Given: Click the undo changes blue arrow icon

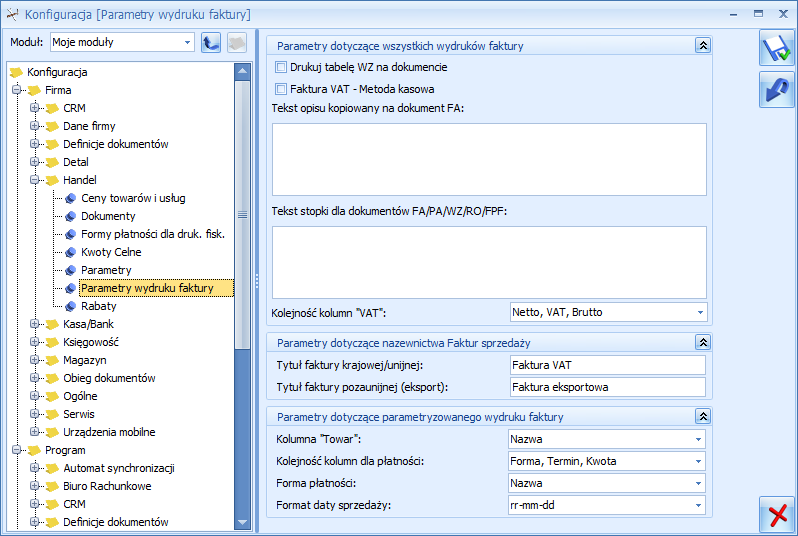Looking at the screenshot, I should coord(777,90).
